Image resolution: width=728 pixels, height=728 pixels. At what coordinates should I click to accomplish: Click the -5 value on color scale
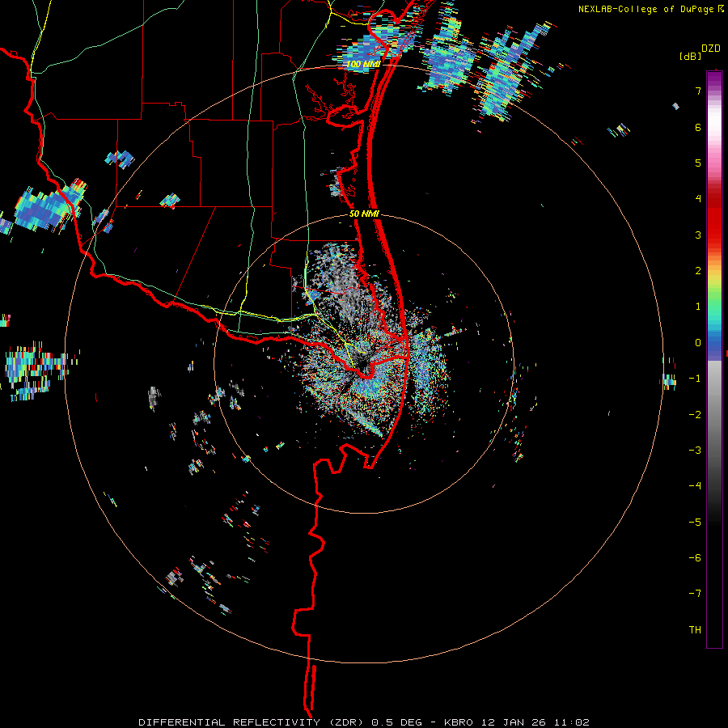pyautogui.click(x=695, y=523)
